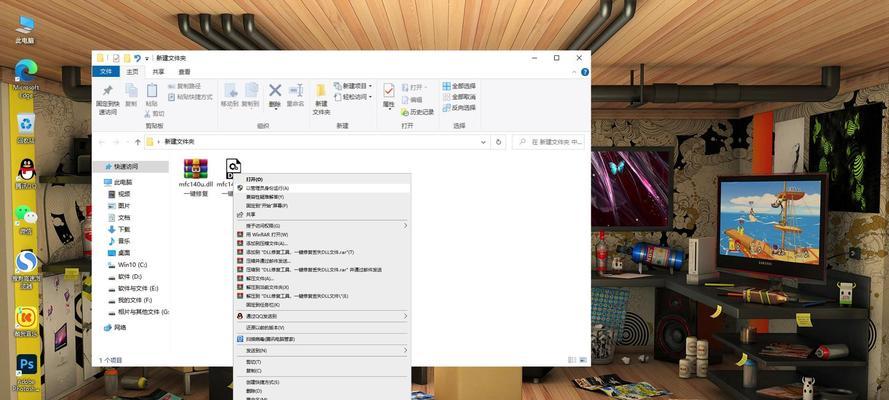The height and width of the screenshot is (400, 889).
Task: Open the New item (新建项目) dropdown
Action: (353, 86)
